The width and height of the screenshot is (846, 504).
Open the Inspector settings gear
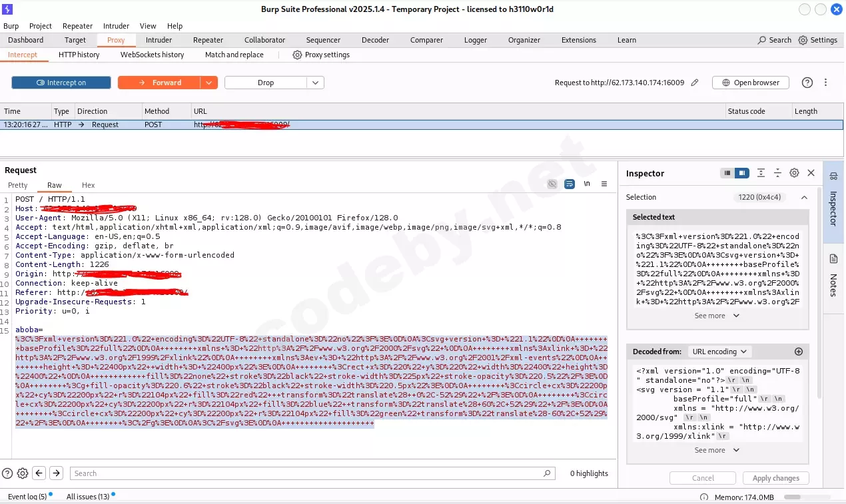tap(794, 172)
